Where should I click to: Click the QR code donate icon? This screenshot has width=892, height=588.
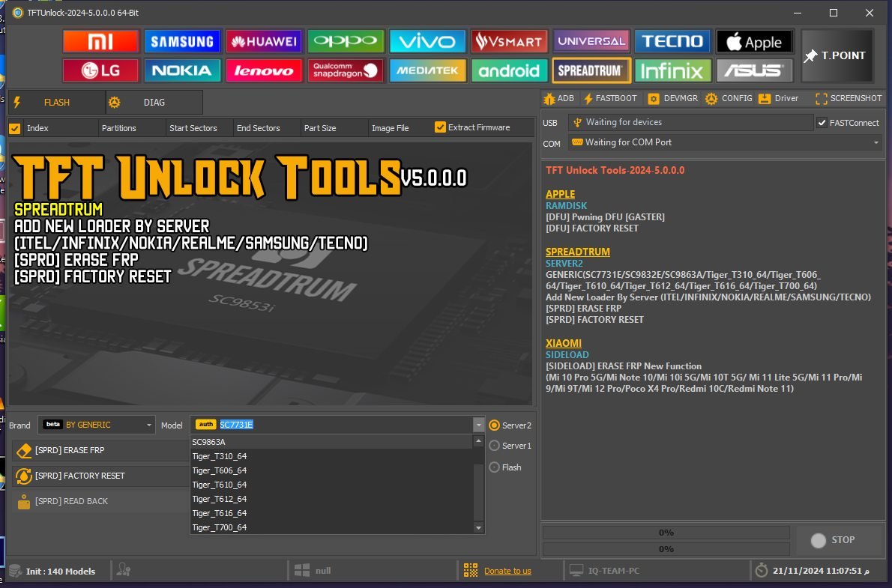[471, 570]
